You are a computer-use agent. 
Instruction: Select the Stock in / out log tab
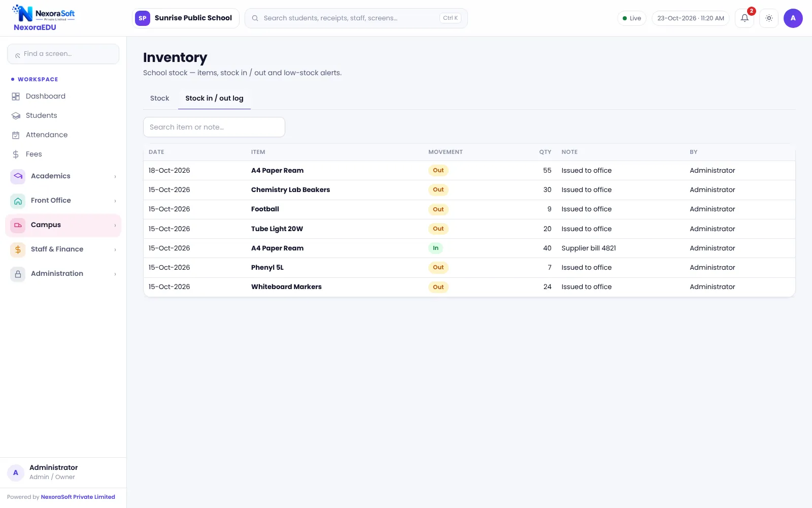pos(214,99)
